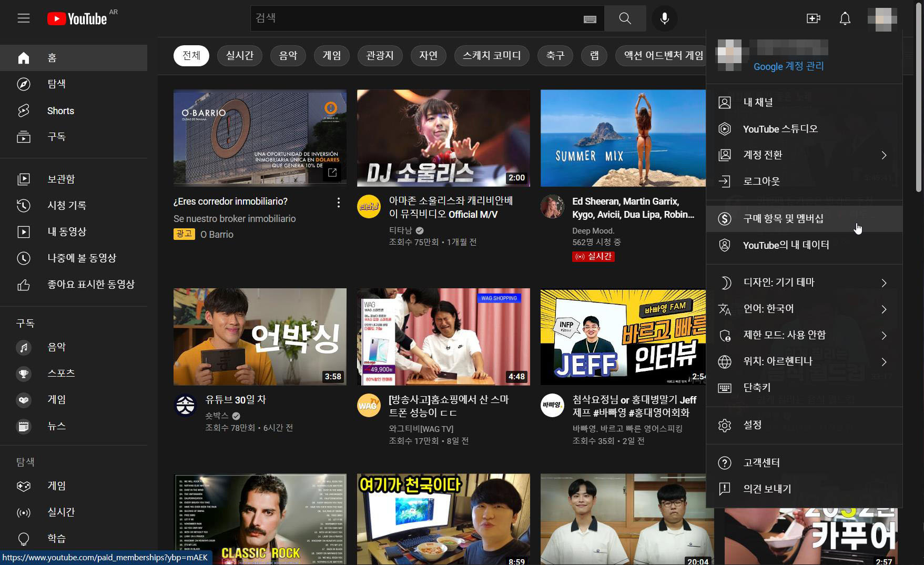Open the 홈쇼핑 방송사고 thumbnail
Image resolution: width=924 pixels, height=565 pixels.
tap(443, 337)
